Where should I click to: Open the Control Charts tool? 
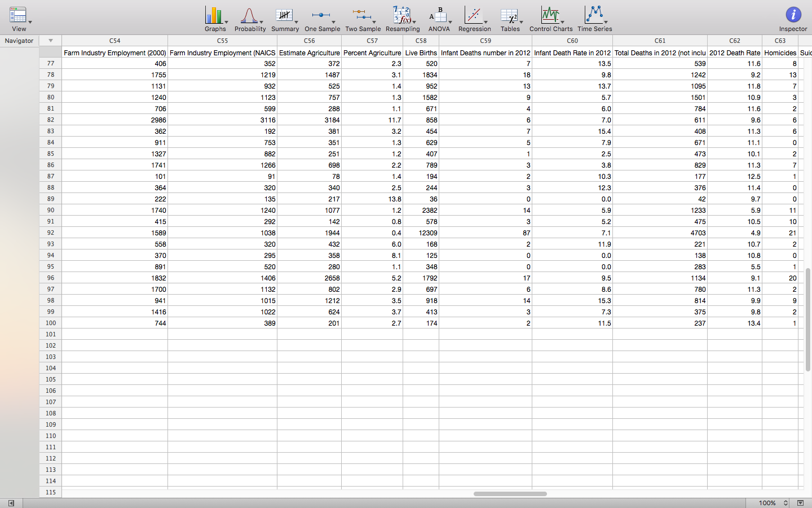[551, 19]
